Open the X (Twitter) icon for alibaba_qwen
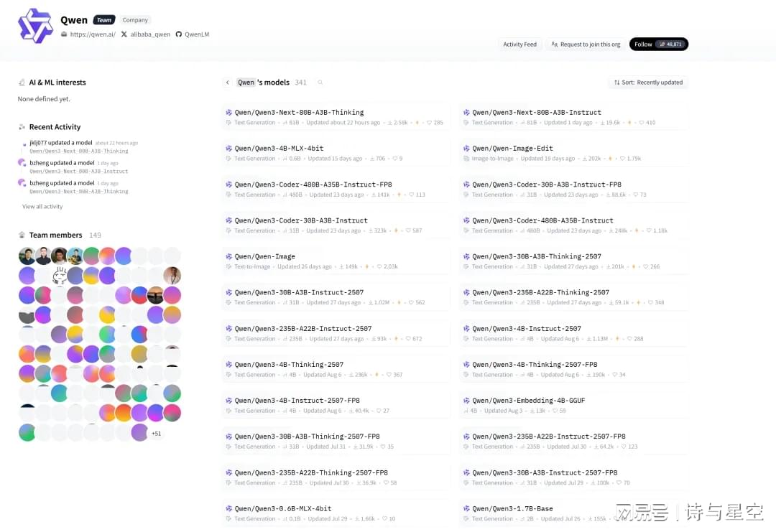The image size is (776, 532). coord(124,34)
